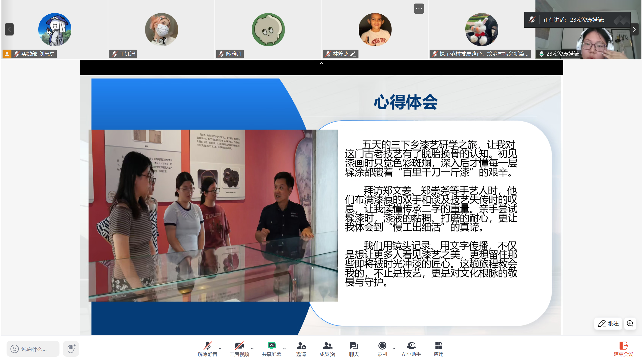
Task: Expand audio options arrow beside 解除静音
Action: pyautogui.click(x=220, y=348)
